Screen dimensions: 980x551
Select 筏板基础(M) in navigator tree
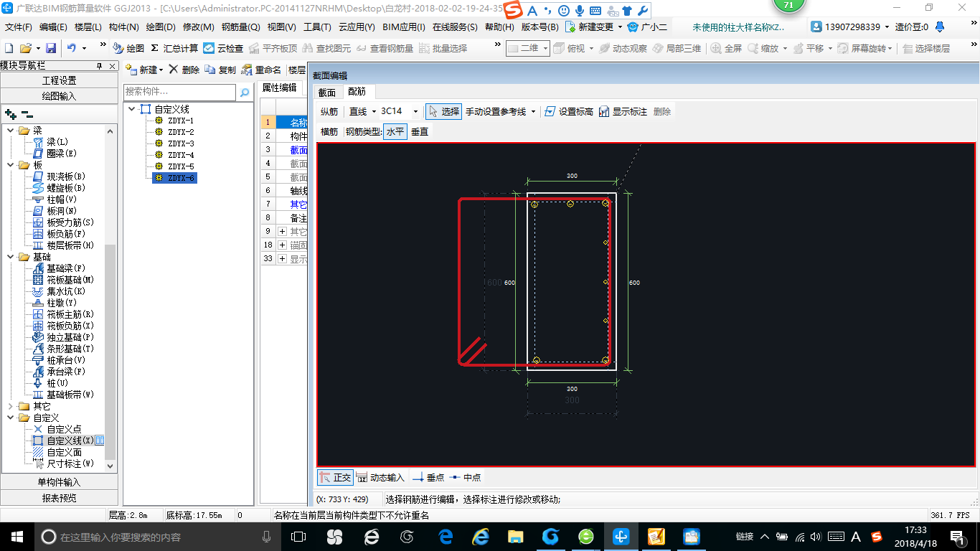(x=70, y=280)
